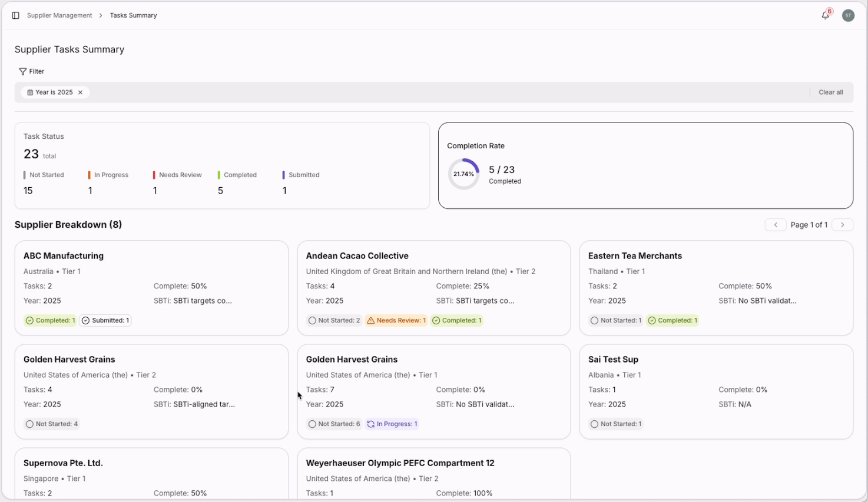Click the 23 total task count

(39, 154)
